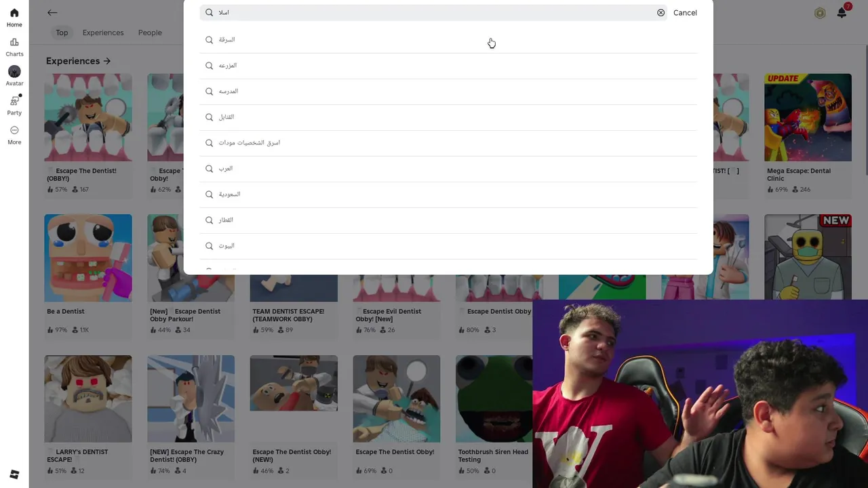Open Escape The Dentist Obby! 69% thumbnail
This screenshot has width=868, height=488.
[397, 399]
